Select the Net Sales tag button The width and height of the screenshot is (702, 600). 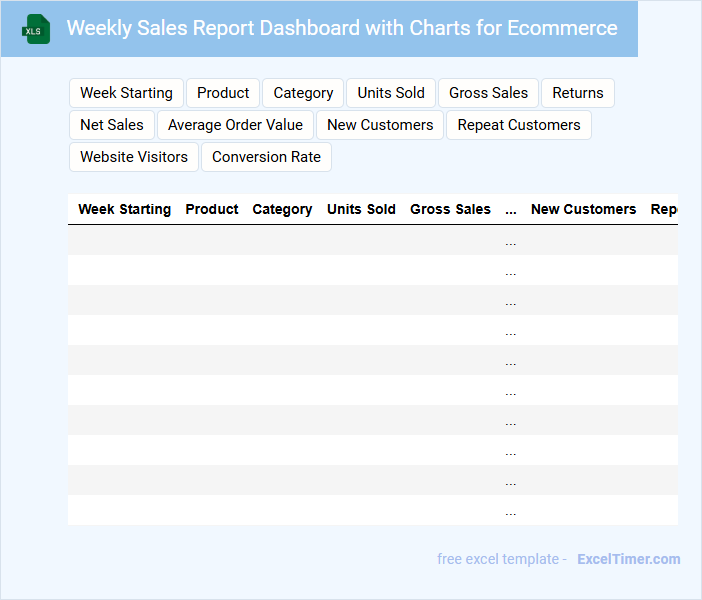pyautogui.click(x=112, y=125)
